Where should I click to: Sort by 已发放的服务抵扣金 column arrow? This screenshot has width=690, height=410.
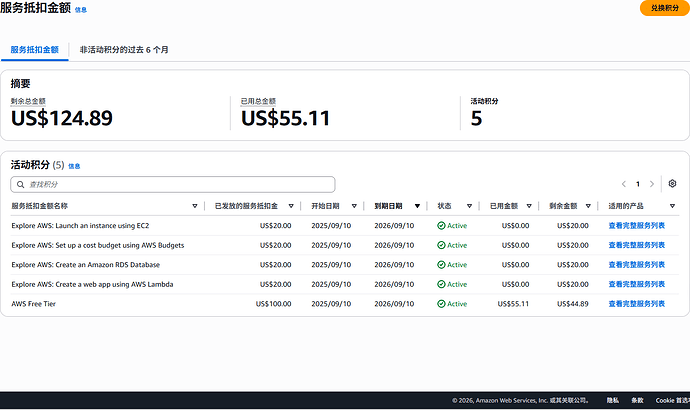click(291, 206)
